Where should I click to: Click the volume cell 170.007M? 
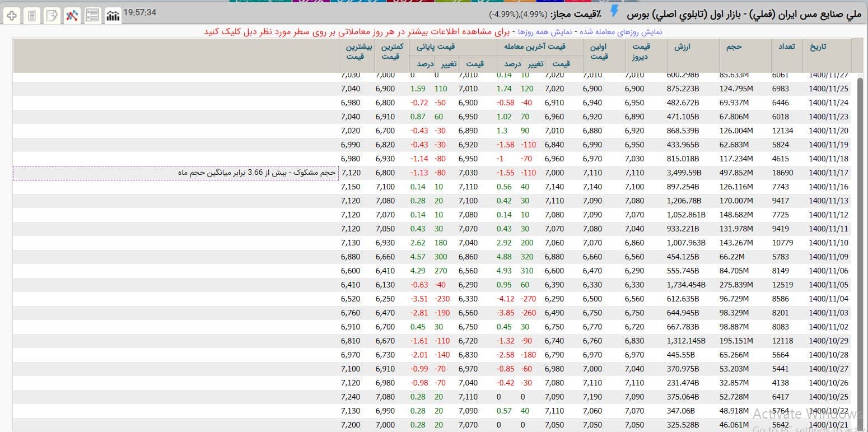736,201
